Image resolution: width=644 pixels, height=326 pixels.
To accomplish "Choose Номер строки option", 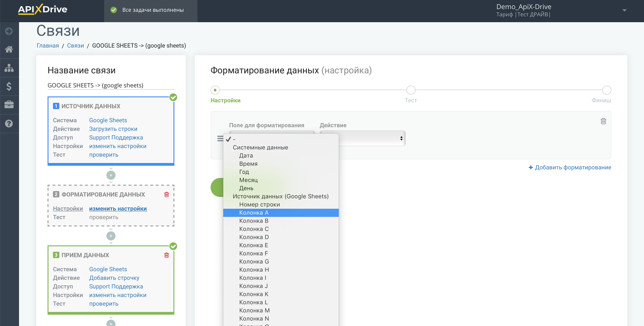I will [281, 204].
